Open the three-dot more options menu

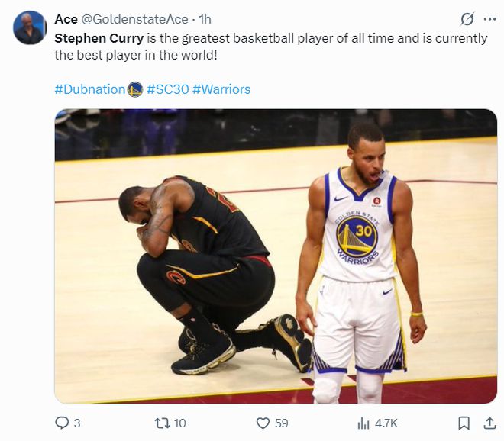coord(489,19)
